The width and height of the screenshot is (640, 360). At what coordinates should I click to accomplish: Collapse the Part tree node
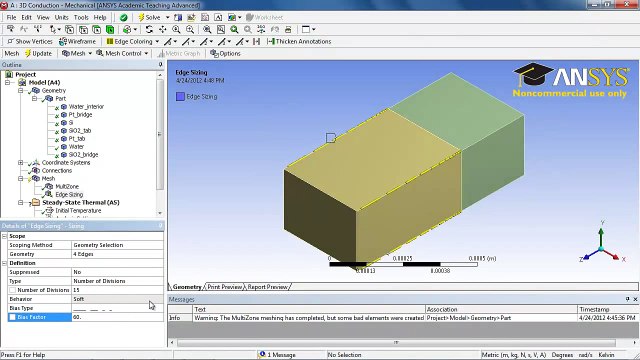click(34, 99)
